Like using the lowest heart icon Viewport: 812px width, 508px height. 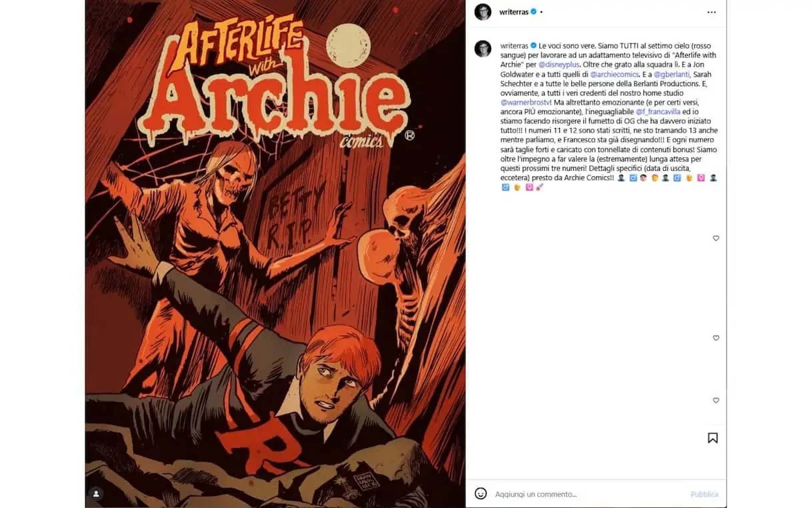click(716, 401)
